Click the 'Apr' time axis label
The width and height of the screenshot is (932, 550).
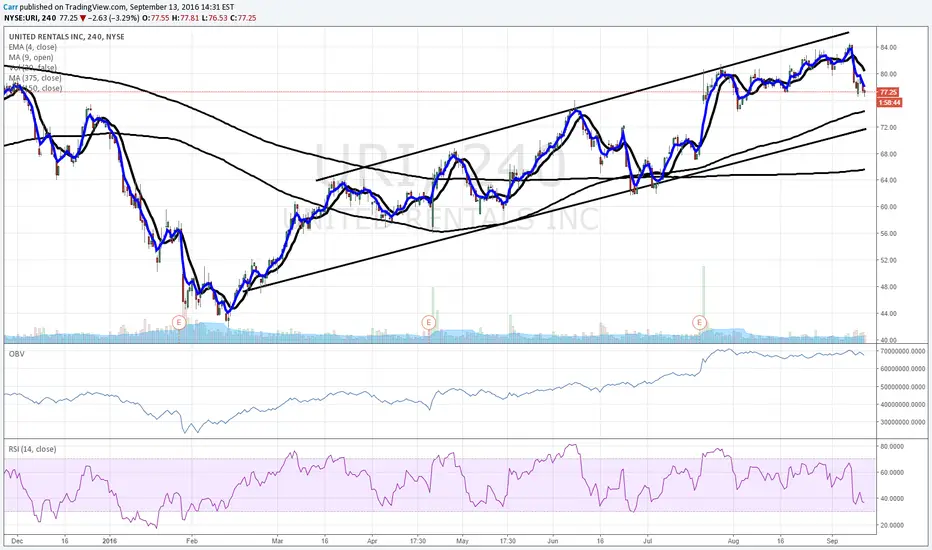[372, 542]
